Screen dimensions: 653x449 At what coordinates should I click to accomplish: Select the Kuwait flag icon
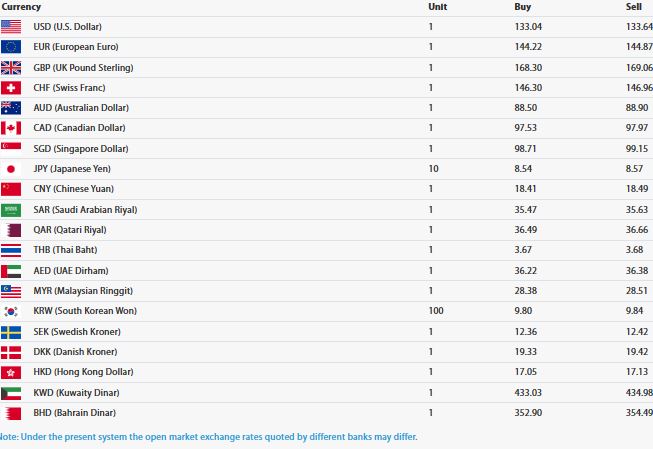(x=11, y=393)
